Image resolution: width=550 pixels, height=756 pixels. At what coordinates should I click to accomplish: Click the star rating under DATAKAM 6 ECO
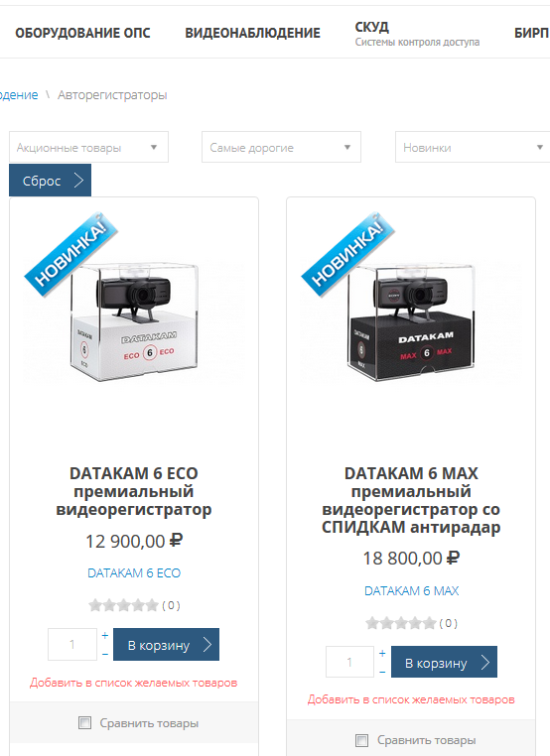(123, 605)
